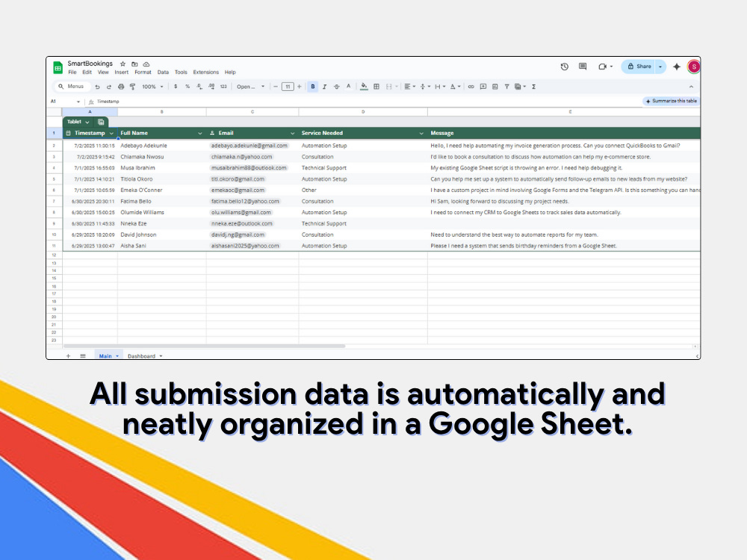Convert-to-table icon next to Table1
The image size is (747, 560).
click(x=101, y=122)
